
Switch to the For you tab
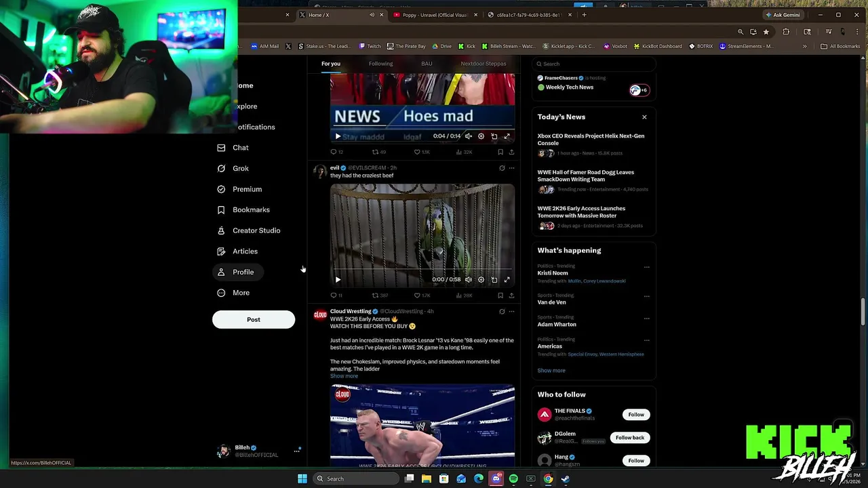tap(331, 64)
